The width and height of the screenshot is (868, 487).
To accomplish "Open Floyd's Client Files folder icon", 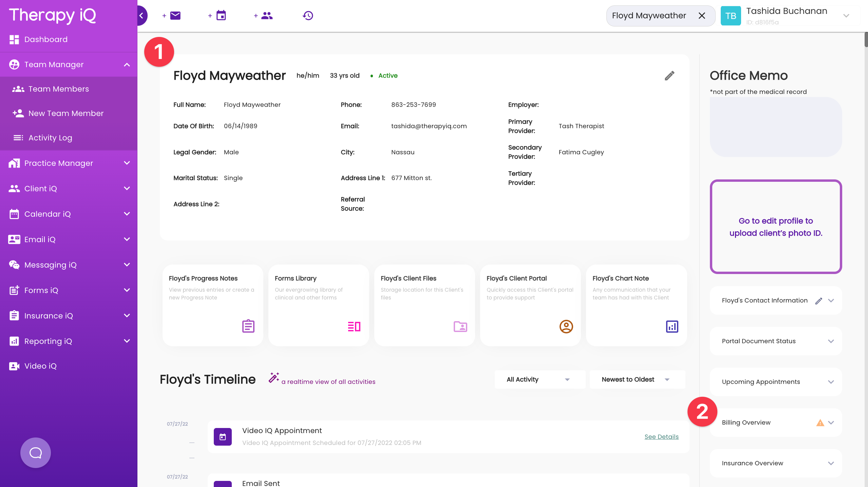I will click(460, 327).
